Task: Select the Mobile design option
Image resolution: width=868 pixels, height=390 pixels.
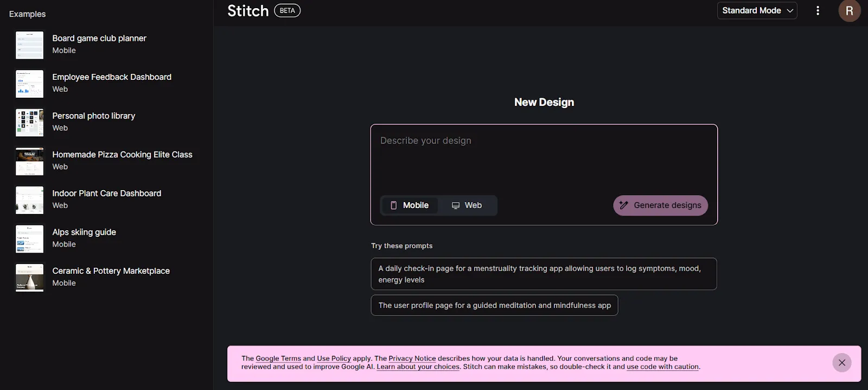Action: pos(410,205)
